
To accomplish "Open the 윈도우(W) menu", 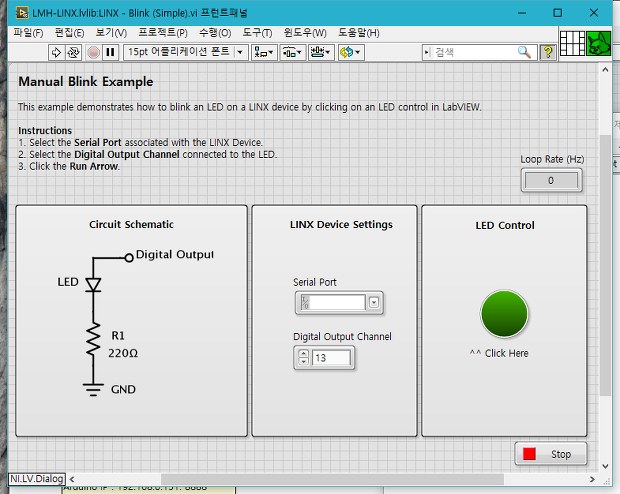I will click(305, 33).
